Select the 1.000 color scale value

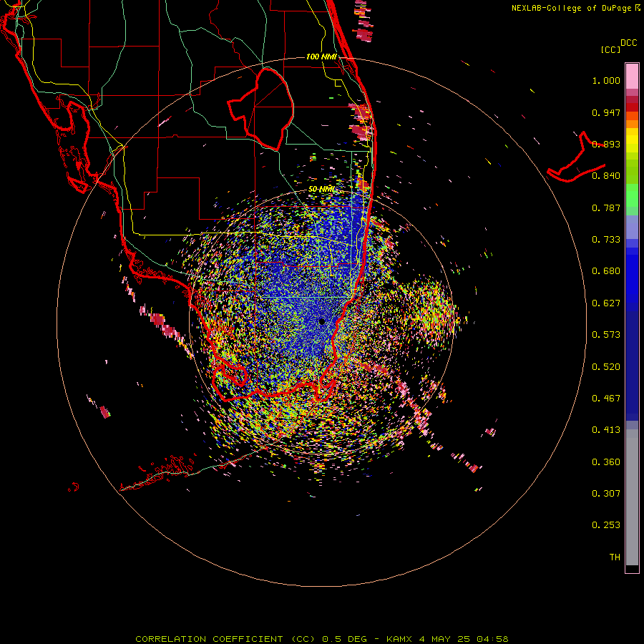click(x=606, y=80)
